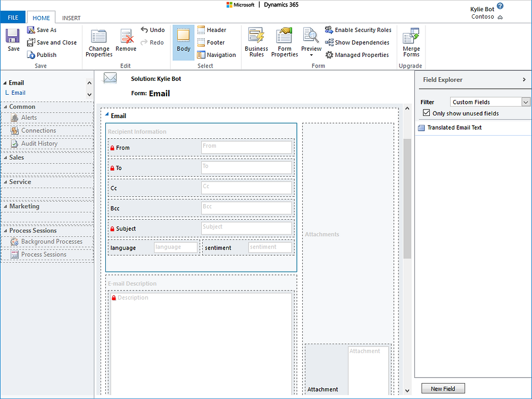The height and width of the screenshot is (399, 532).
Task: Collapse the Common navigation group
Action: [5, 107]
